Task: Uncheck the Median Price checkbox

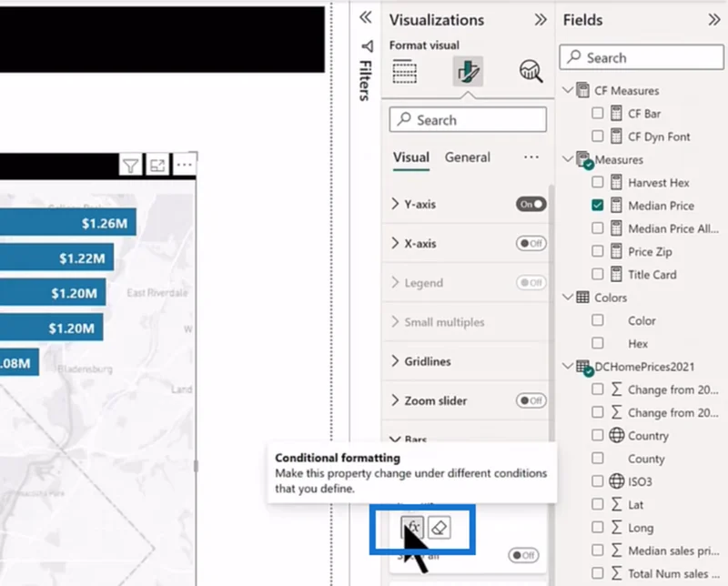Action: point(598,206)
